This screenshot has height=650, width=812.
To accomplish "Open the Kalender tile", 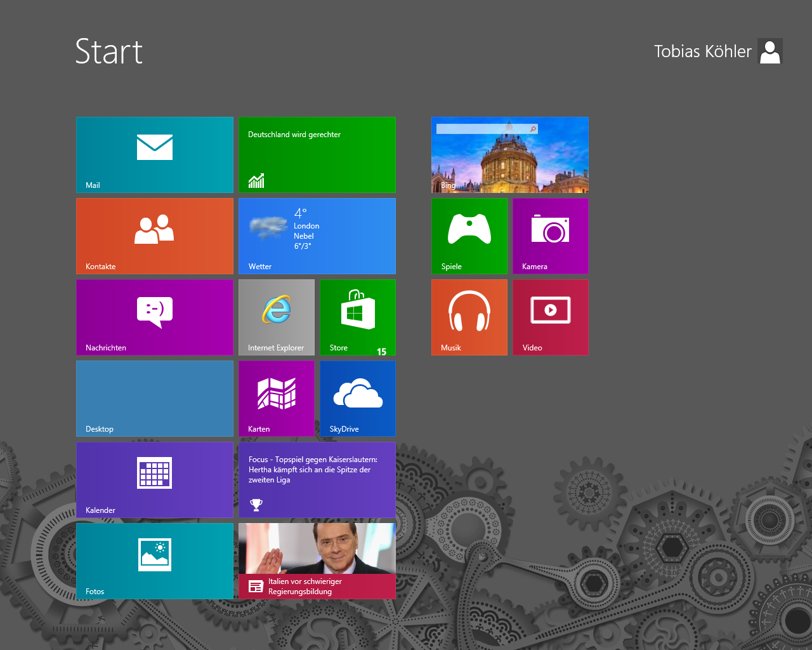I will pyautogui.click(x=155, y=480).
